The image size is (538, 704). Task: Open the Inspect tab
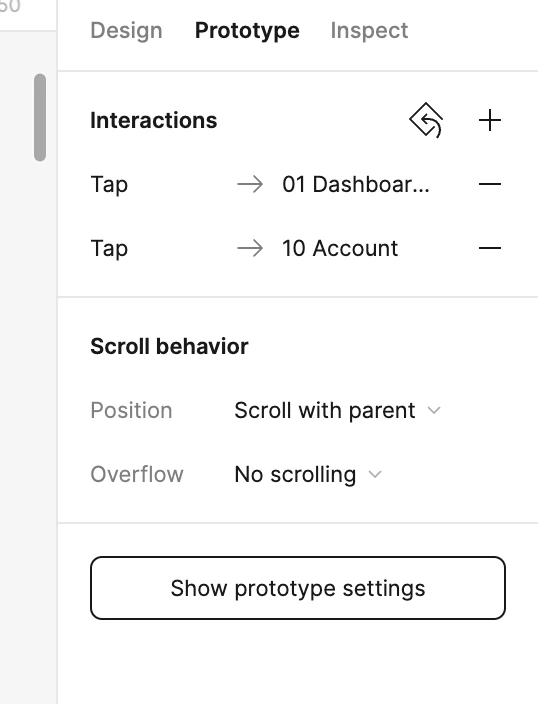(x=369, y=31)
